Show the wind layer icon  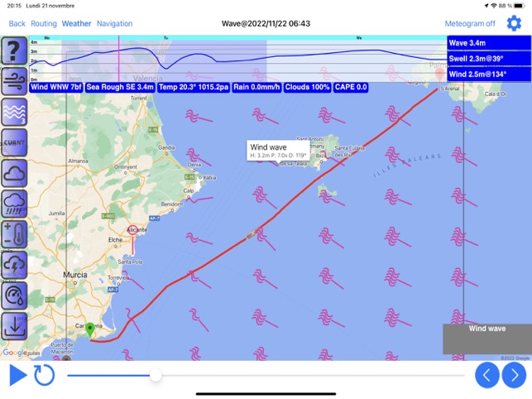tap(14, 81)
